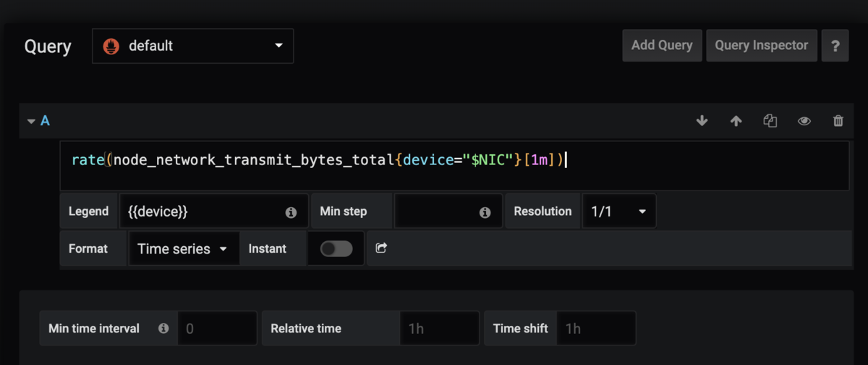
Task: Move query A up with arrow icon
Action: pos(736,121)
